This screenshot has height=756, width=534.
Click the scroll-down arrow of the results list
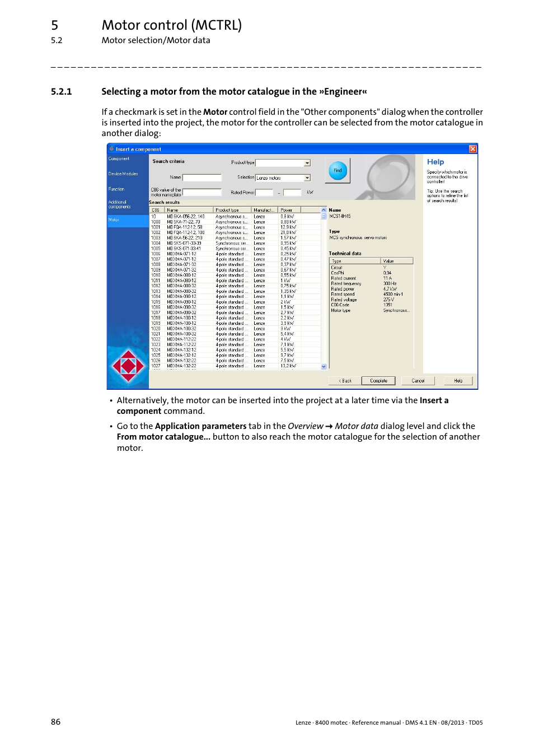324,366
